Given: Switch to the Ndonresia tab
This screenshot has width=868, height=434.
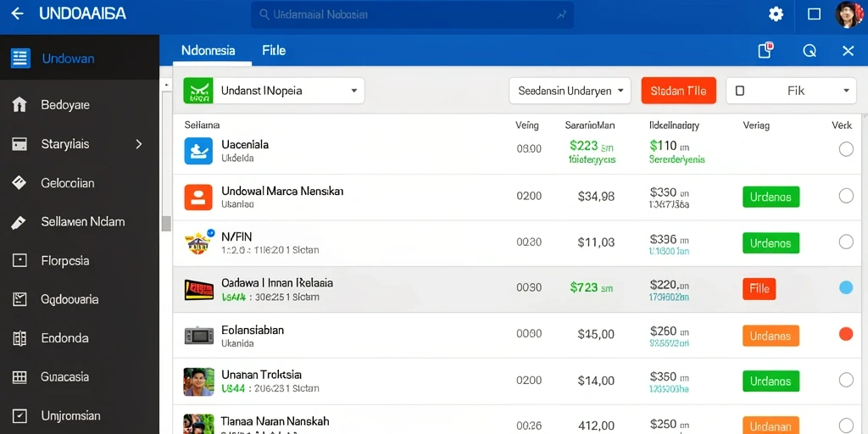Looking at the screenshot, I should [209, 50].
